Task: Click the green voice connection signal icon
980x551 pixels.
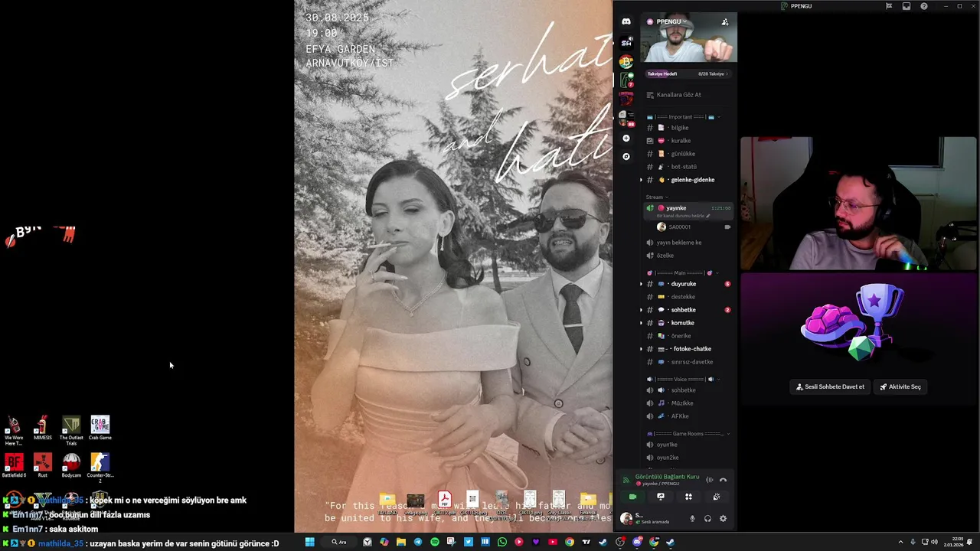Action: point(626,480)
